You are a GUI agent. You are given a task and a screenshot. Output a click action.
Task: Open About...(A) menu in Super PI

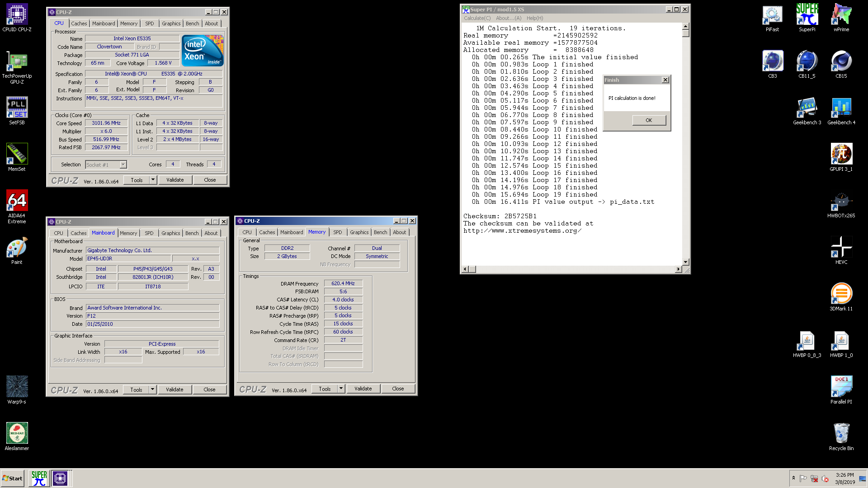click(509, 18)
